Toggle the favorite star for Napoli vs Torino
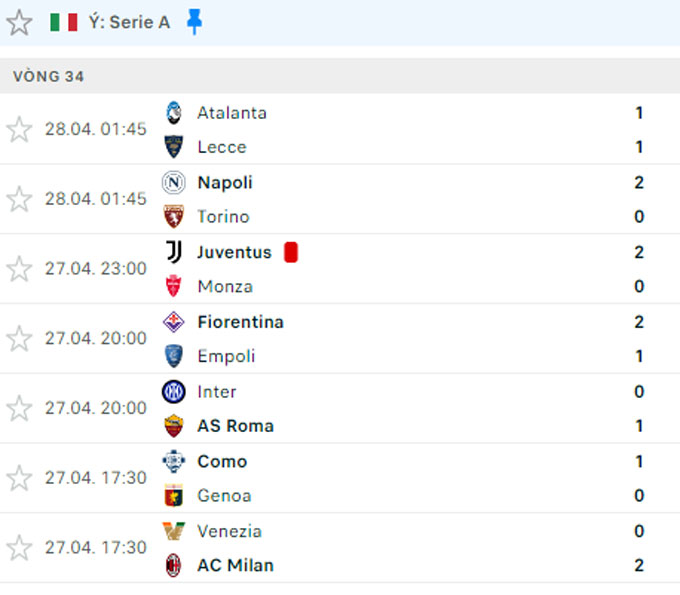The image size is (680, 595). tap(19, 199)
